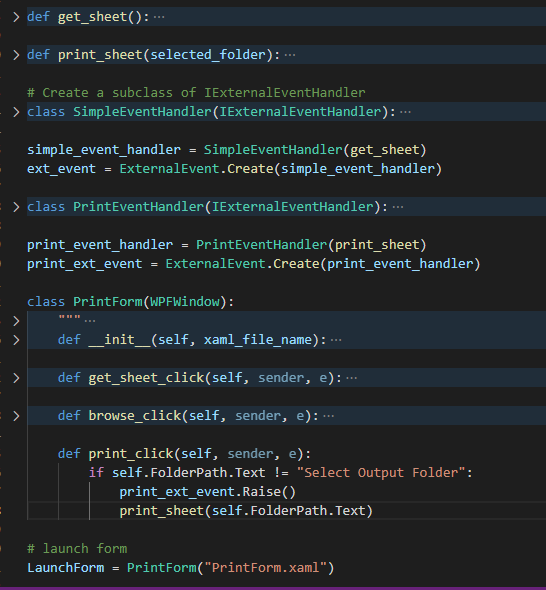
Task: Unfold the get_sheet_click method chevron
Action: click(x=16, y=378)
